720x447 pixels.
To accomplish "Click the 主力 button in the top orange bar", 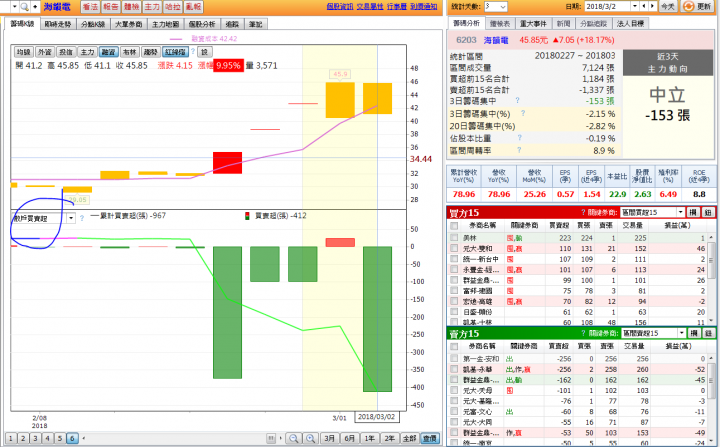I will (x=152, y=7).
